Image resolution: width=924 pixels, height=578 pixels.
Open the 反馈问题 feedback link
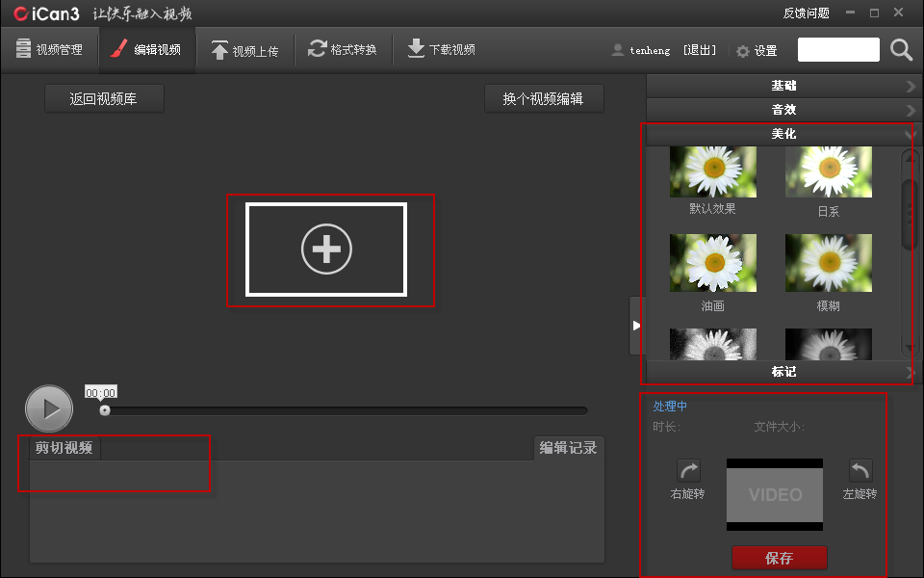coord(806,13)
